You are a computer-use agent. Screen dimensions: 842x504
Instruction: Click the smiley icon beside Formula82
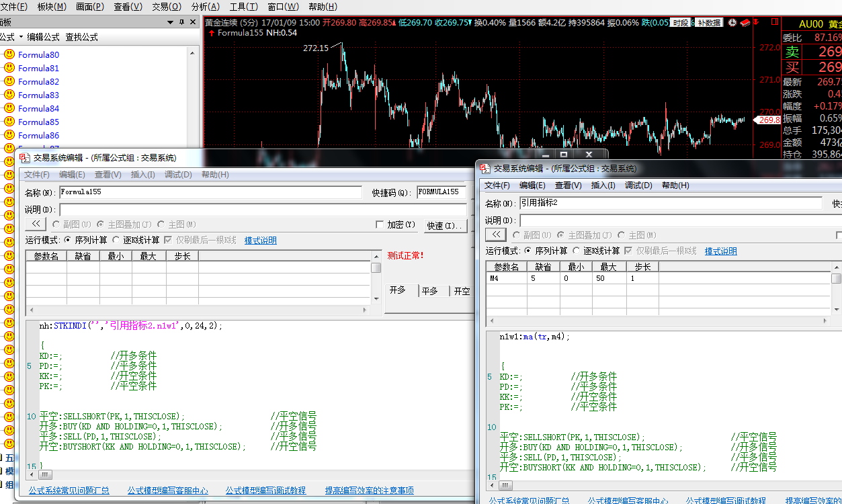point(9,81)
